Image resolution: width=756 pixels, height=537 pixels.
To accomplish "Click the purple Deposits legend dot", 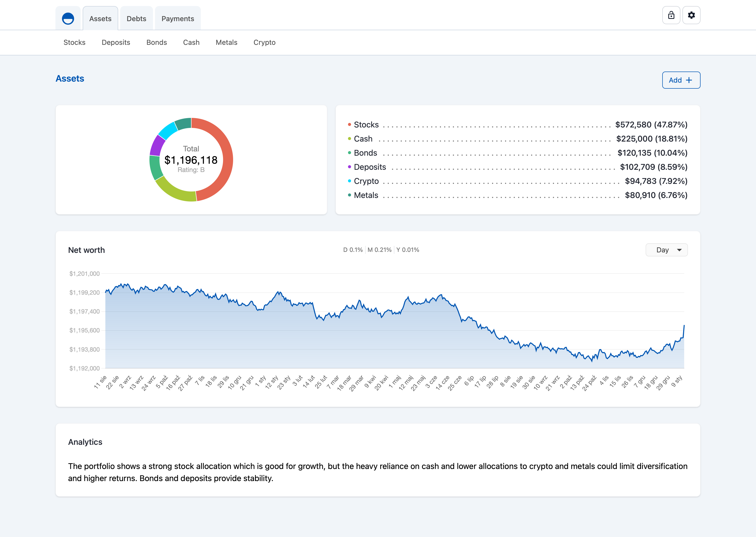I will pyautogui.click(x=349, y=167).
